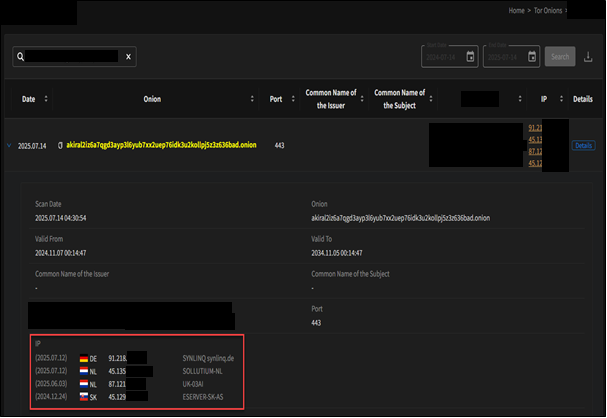The image size is (607, 418).
Task: Open the 91.21 IP link in row
Action: coord(534,128)
